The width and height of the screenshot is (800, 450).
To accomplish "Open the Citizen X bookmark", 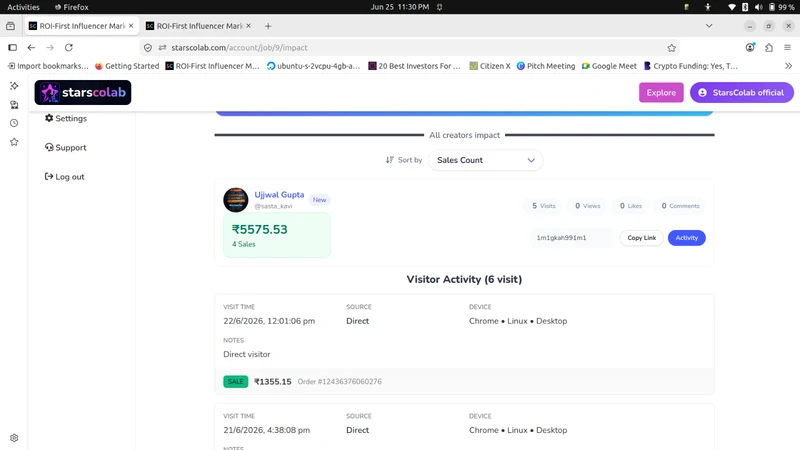I will [x=490, y=66].
